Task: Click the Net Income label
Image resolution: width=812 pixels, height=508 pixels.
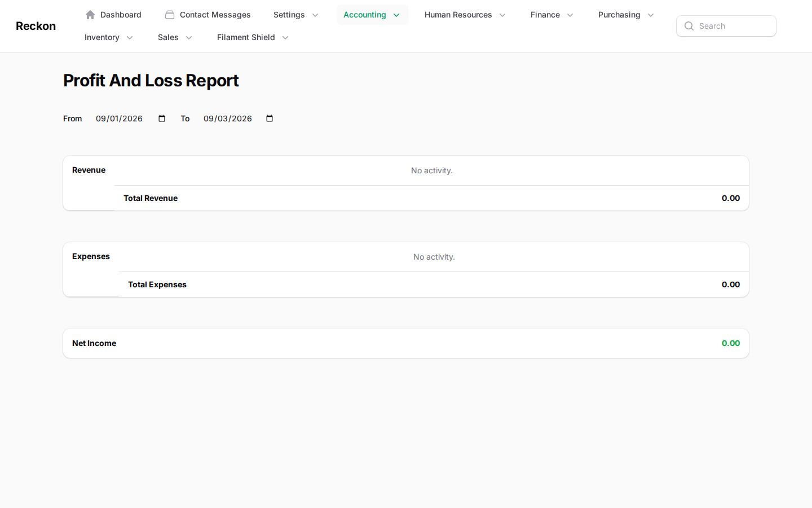Action: [94, 343]
